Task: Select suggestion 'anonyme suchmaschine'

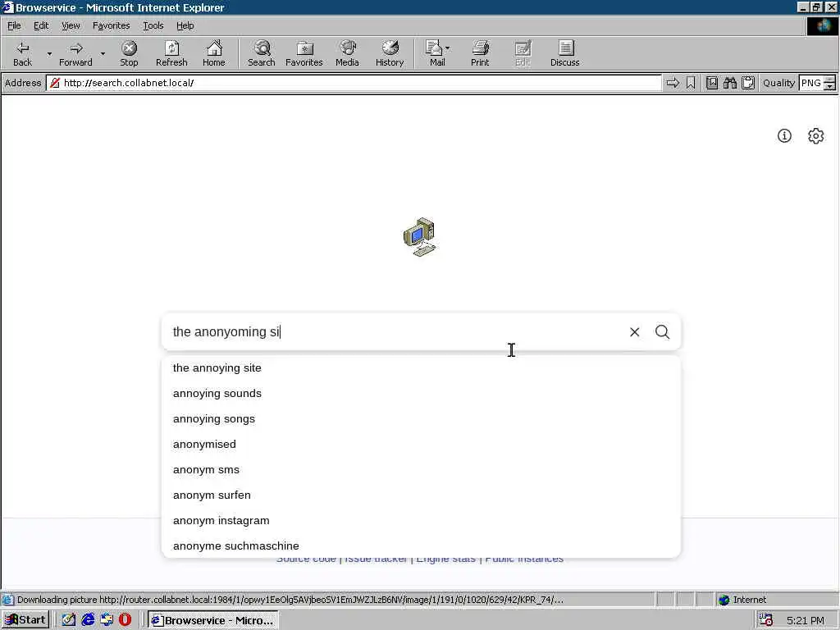Action: [421, 546]
